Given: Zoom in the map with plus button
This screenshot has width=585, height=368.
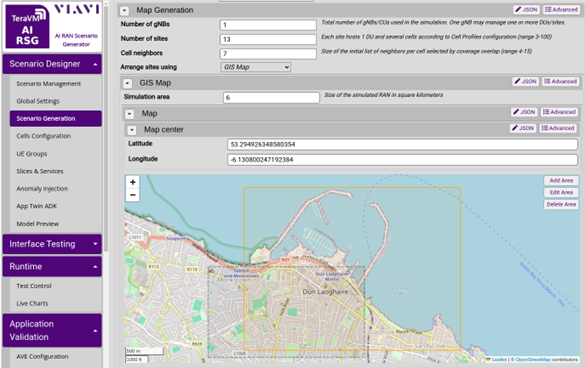Looking at the screenshot, I should coord(132,182).
